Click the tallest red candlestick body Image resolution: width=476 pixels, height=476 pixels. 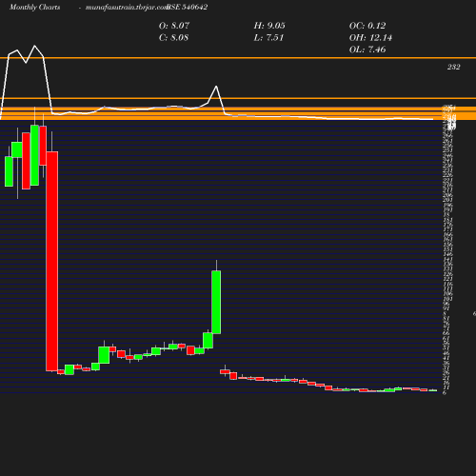click(x=52, y=261)
